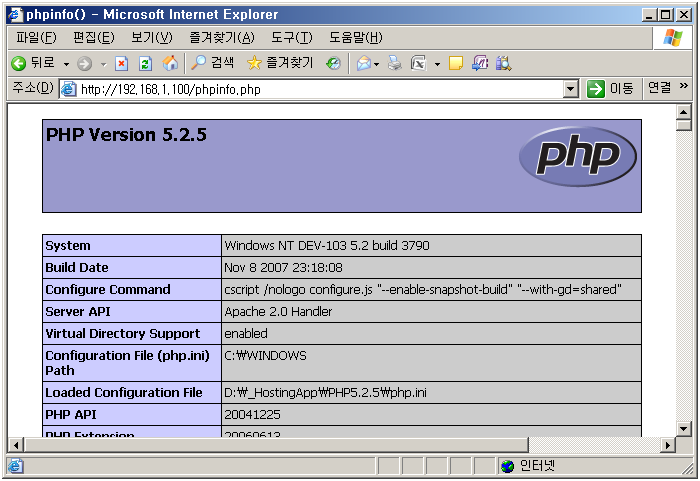The image size is (700, 481).
Task: Stop page loading with red X icon
Action: pos(121,64)
